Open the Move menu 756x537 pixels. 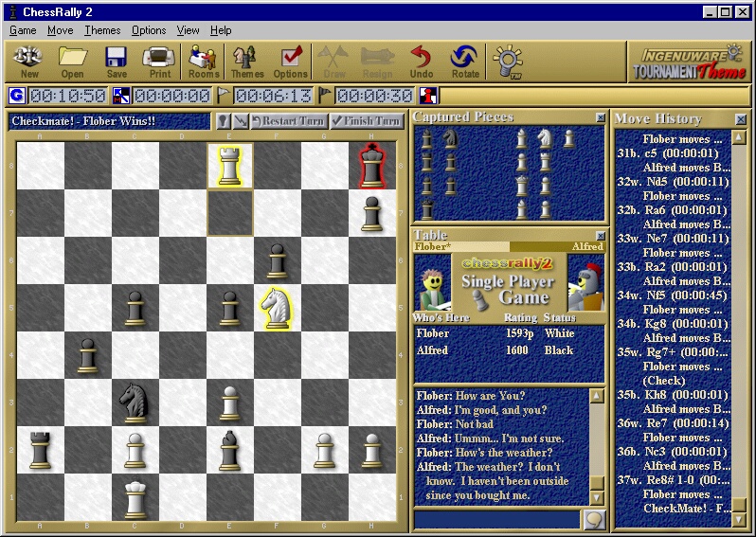tap(61, 30)
